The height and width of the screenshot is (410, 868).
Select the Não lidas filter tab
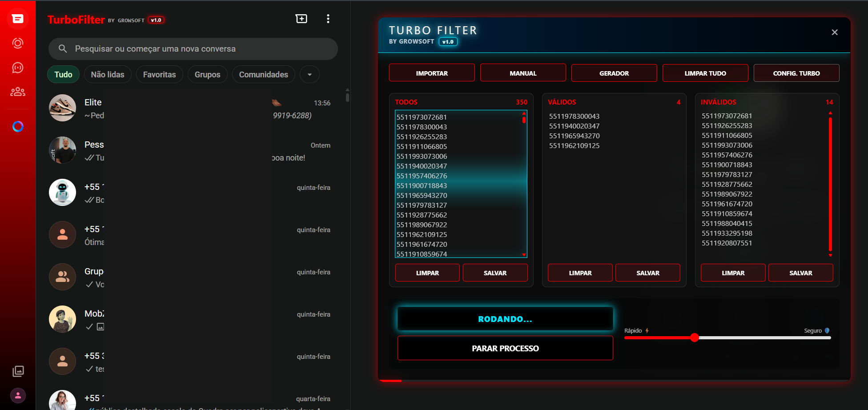[108, 74]
